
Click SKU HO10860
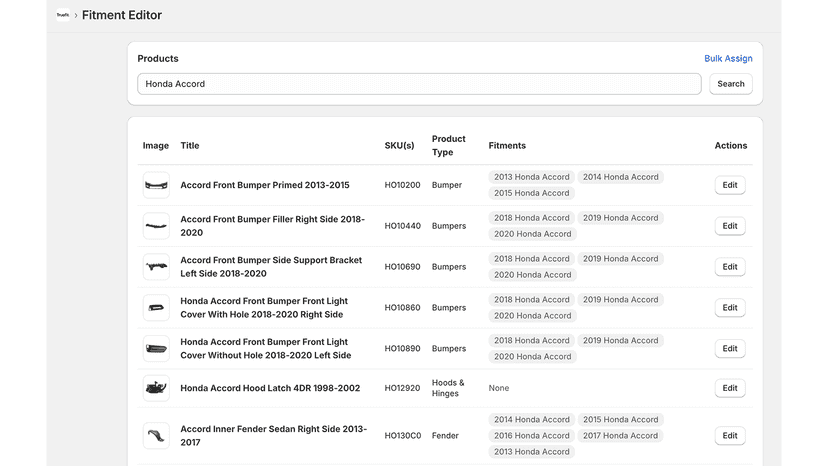click(x=402, y=307)
